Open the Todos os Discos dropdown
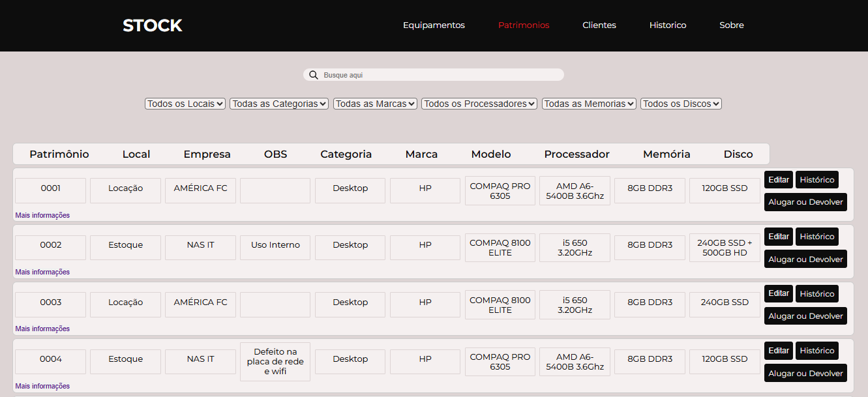The image size is (868, 397). [680, 103]
